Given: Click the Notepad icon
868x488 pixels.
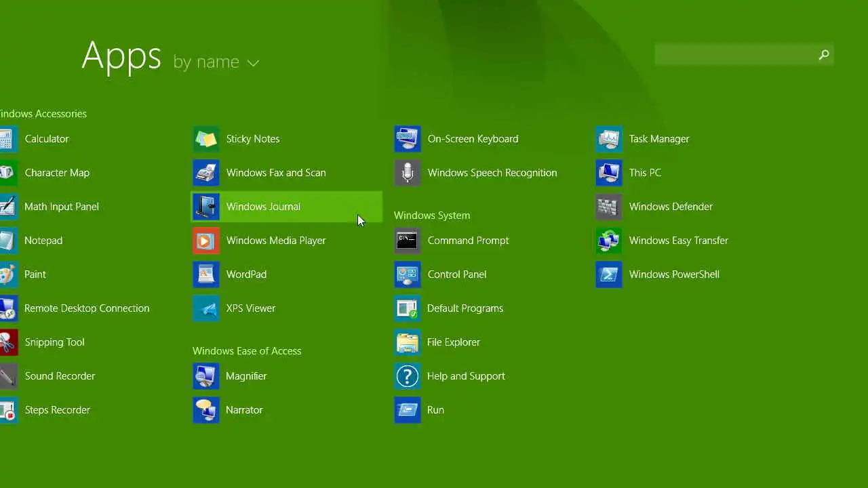Looking at the screenshot, I should point(7,241).
